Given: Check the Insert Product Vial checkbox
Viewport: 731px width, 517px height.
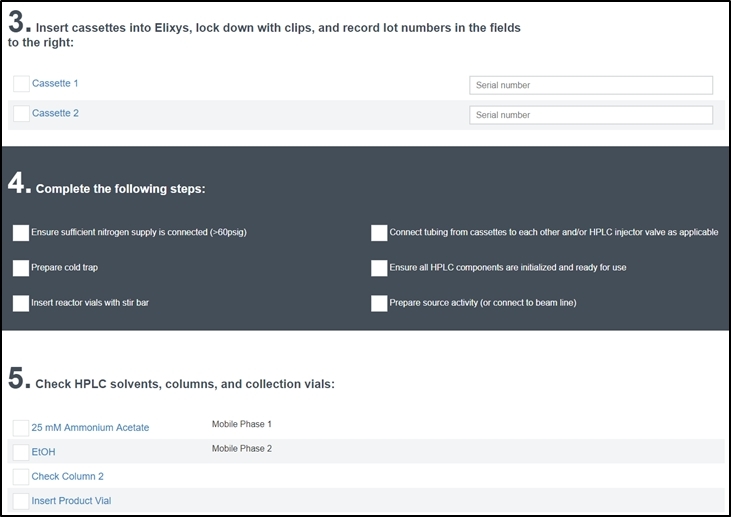Looking at the screenshot, I should pos(21,500).
